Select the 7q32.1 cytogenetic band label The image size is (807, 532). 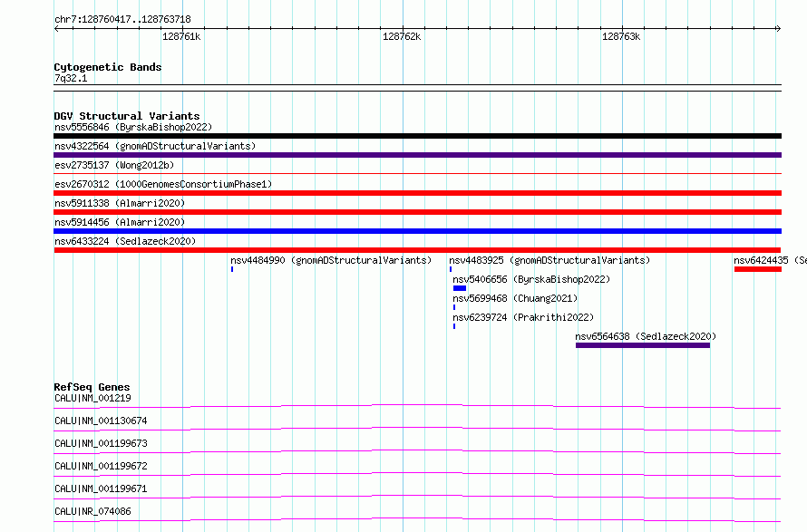tap(71, 78)
